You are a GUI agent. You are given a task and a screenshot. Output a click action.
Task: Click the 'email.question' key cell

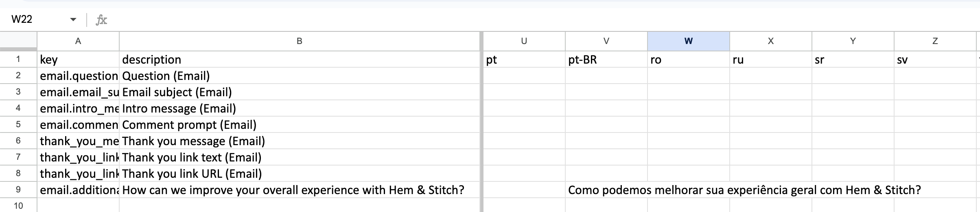click(x=78, y=76)
